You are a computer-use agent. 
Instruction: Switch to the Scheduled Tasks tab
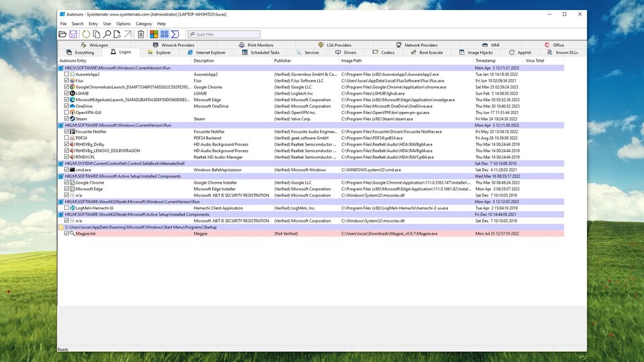(260, 52)
